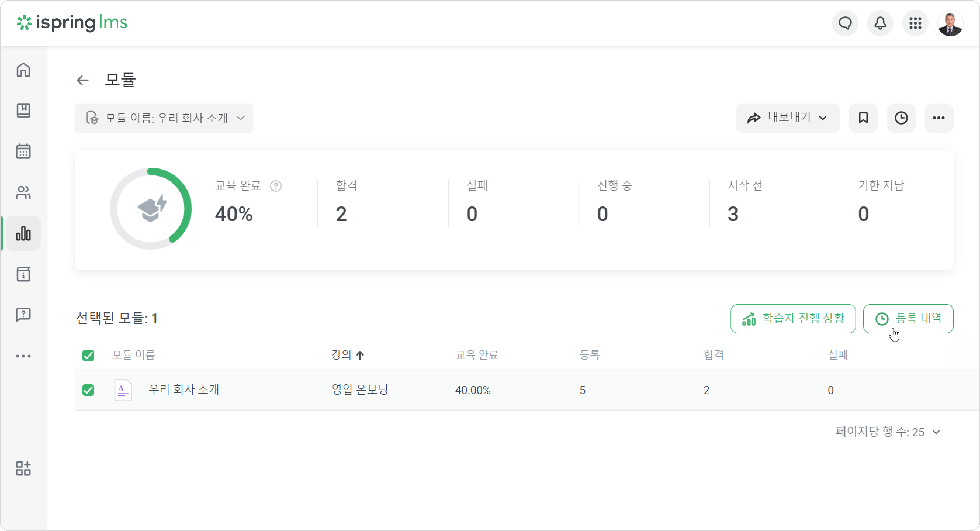980x531 pixels.
Task: Go to Home in the sidebar
Action: (x=23, y=70)
